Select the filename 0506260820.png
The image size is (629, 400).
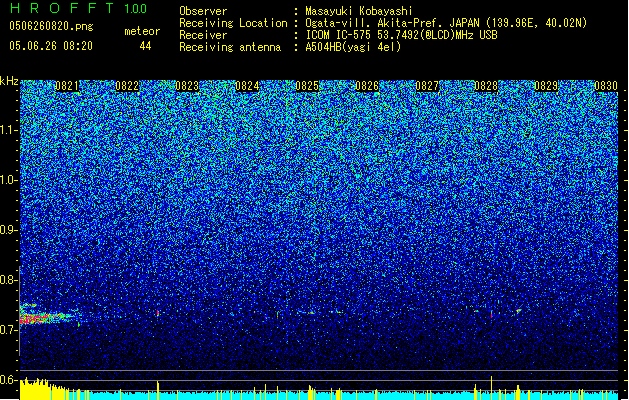tap(51, 26)
